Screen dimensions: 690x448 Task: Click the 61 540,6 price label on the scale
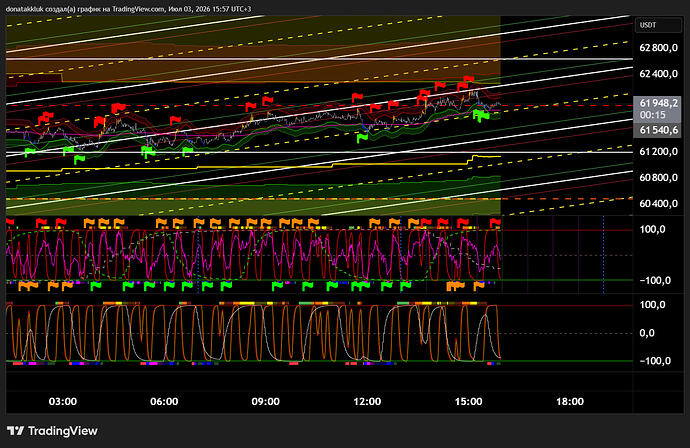(x=658, y=130)
